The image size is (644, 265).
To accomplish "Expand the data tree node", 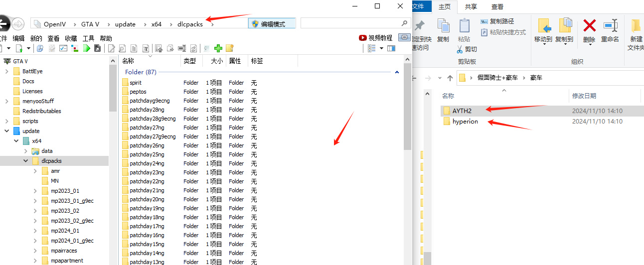I will pos(25,151).
